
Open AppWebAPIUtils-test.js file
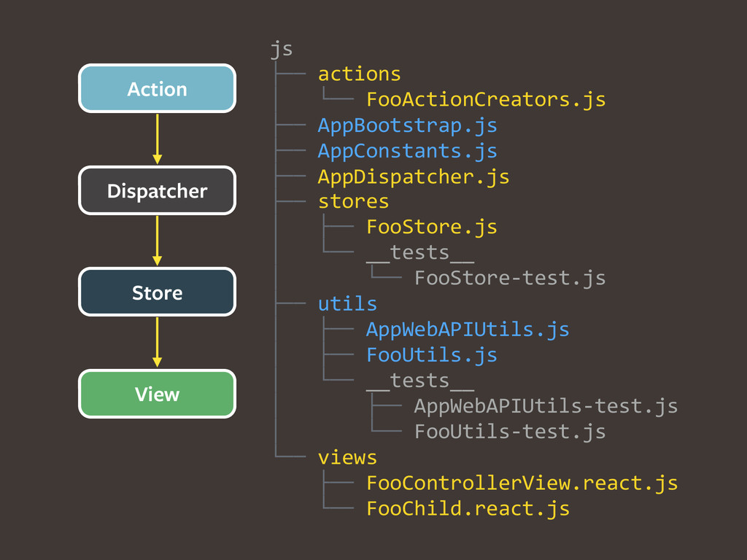[546, 406]
